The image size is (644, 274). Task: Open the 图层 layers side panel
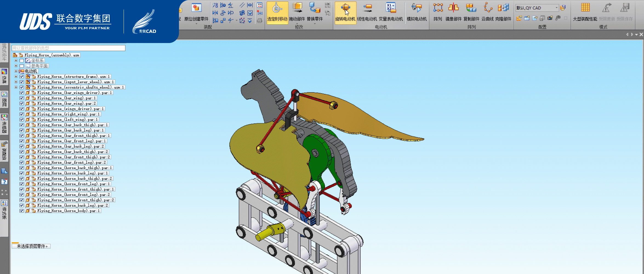[x=4, y=99]
